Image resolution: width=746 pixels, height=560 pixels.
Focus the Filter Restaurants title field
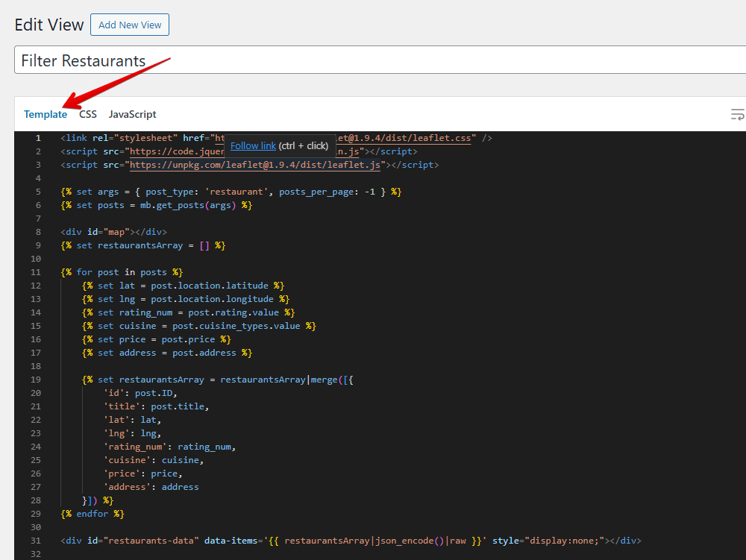tap(373, 60)
